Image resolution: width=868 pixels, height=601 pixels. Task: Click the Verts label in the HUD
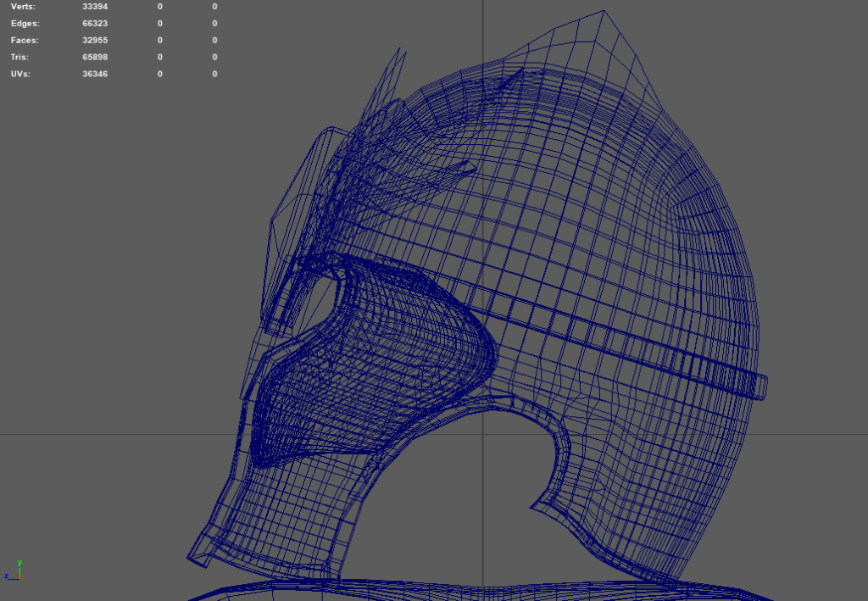[25, 7]
